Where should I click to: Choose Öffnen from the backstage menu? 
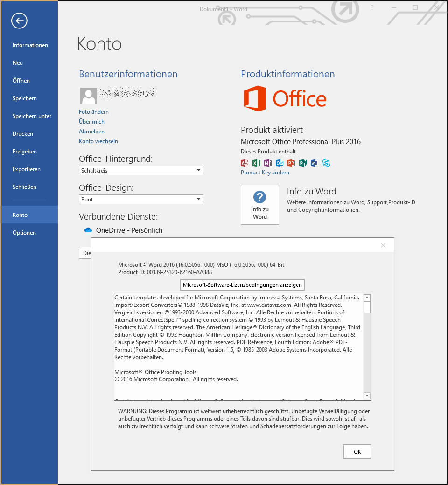(x=21, y=81)
